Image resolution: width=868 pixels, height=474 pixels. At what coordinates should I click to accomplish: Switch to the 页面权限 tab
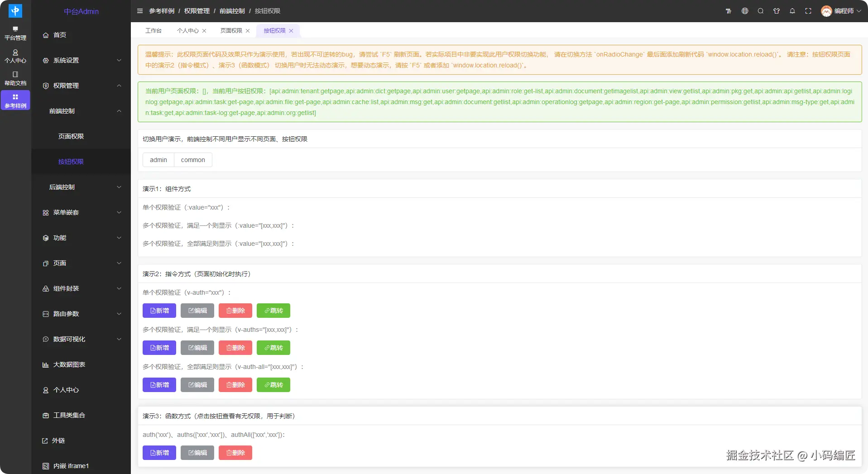tap(231, 30)
